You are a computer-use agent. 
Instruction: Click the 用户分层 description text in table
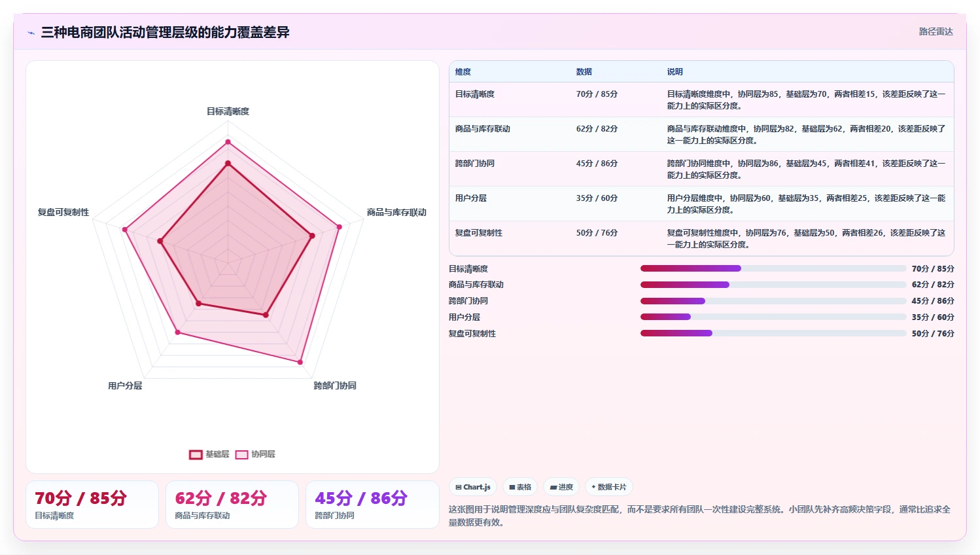pos(806,204)
